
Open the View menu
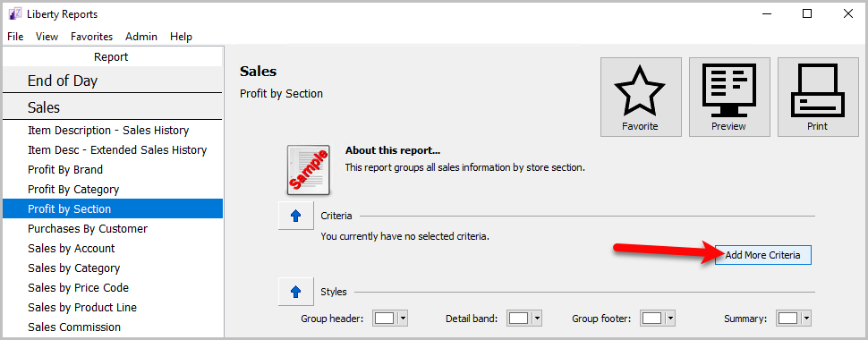click(47, 37)
